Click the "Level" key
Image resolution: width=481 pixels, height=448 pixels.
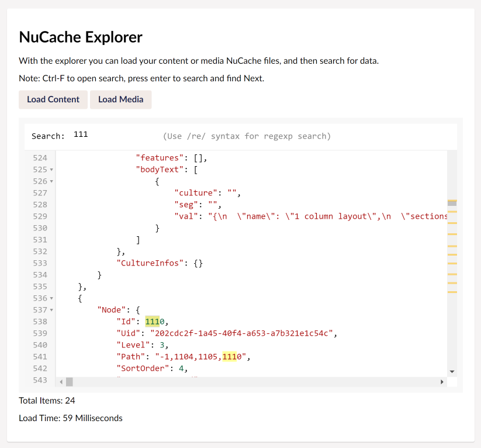133,345
